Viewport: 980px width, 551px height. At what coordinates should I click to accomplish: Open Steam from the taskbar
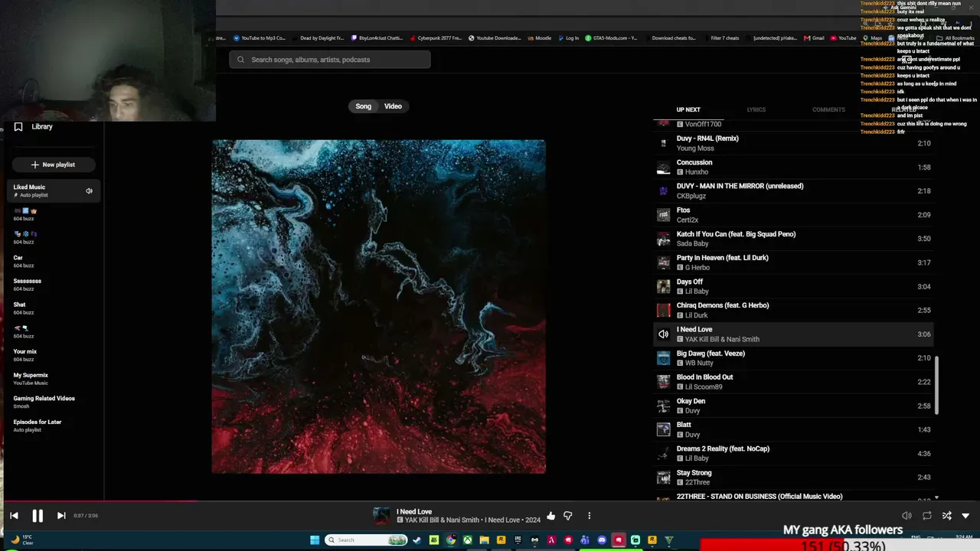[x=416, y=540]
